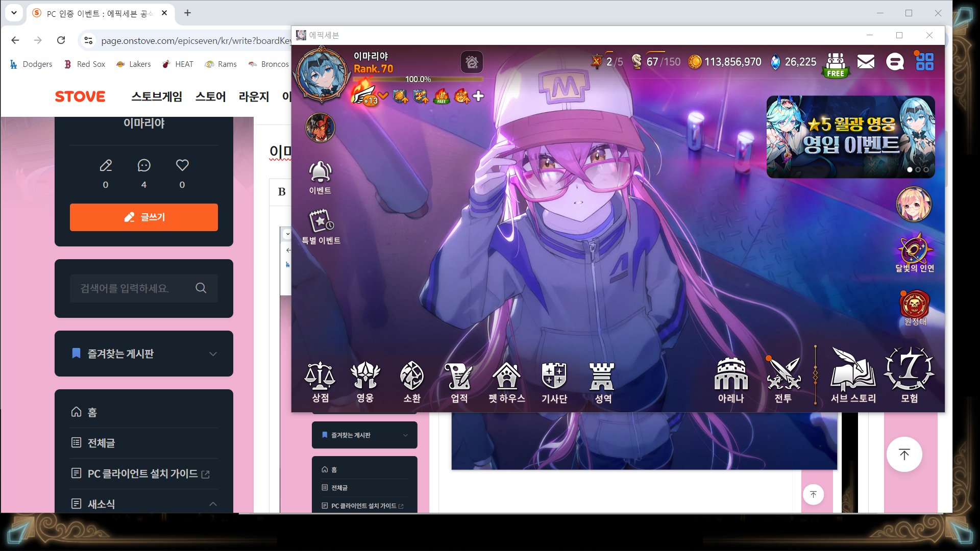This screenshot has height=551, width=980.
Task: Select the first banner pagination dot
Action: point(910,170)
